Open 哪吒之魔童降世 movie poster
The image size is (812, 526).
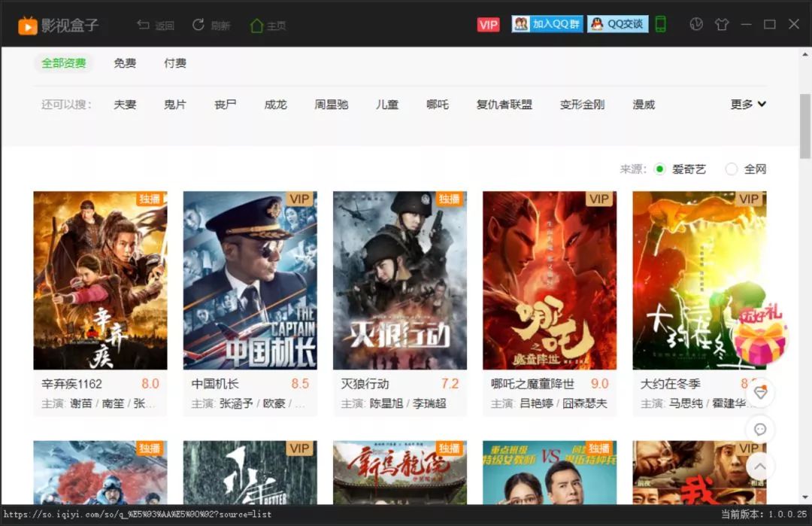550,281
